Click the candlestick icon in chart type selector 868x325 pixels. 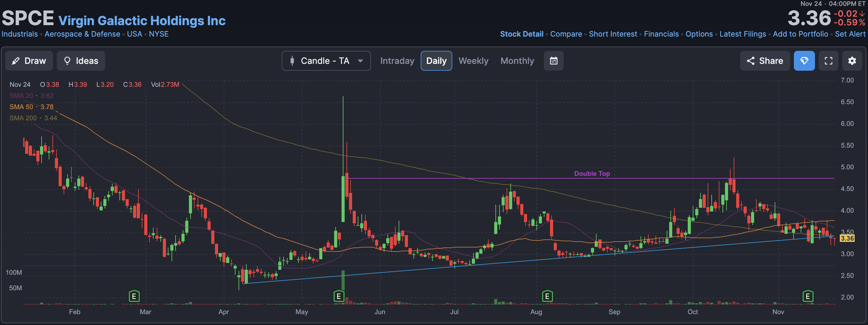(292, 61)
